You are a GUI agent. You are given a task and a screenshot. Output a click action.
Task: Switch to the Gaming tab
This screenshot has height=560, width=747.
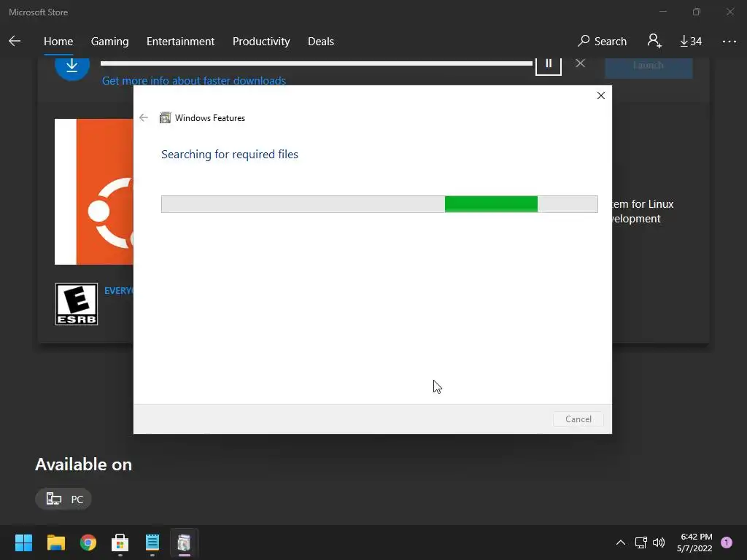pos(109,42)
